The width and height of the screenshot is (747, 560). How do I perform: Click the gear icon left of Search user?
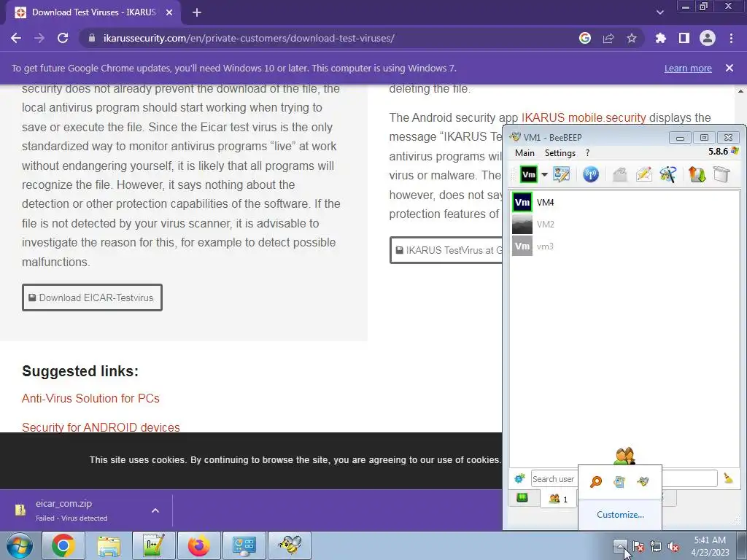coord(519,478)
